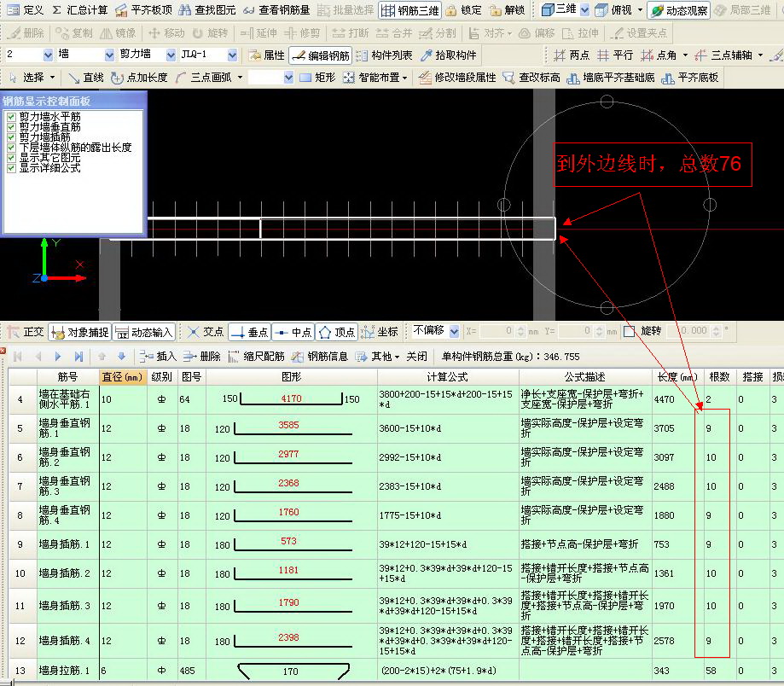Toggle 下层墙体纵筋的露出长度 checkbox
This screenshot has height=686, width=784.
[11, 148]
